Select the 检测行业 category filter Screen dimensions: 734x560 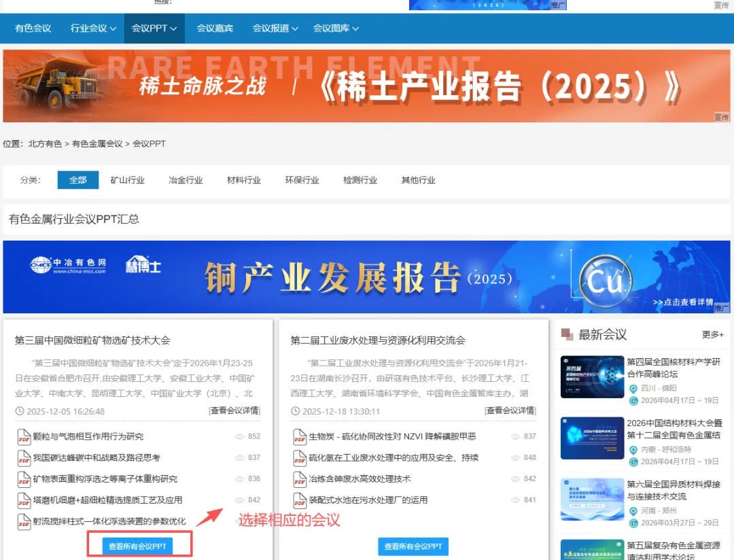360,180
